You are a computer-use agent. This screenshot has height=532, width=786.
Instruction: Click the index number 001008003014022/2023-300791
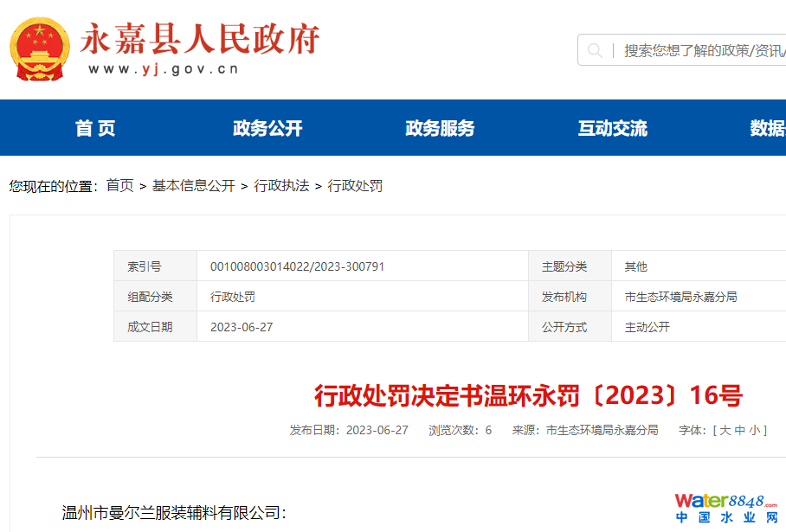click(x=297, y=266)
